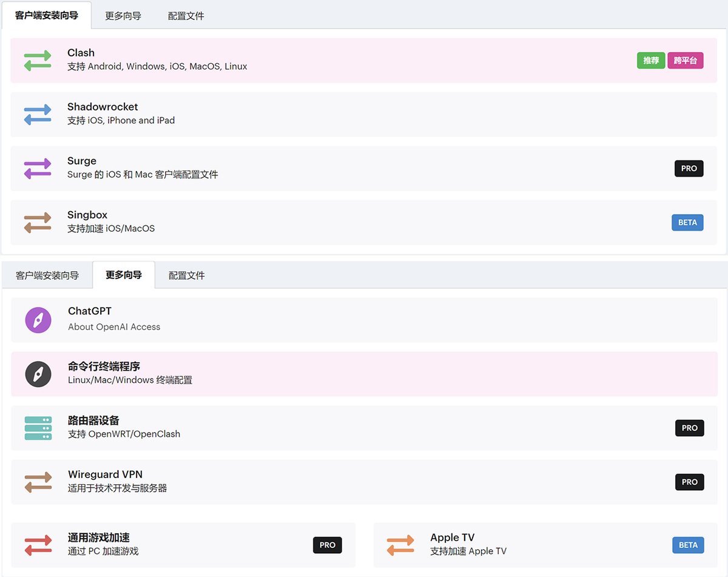Click text 'About OpenAI Access'
This screenshot has height=577, width=728.
pyautogui.click(x=114, y=326)
